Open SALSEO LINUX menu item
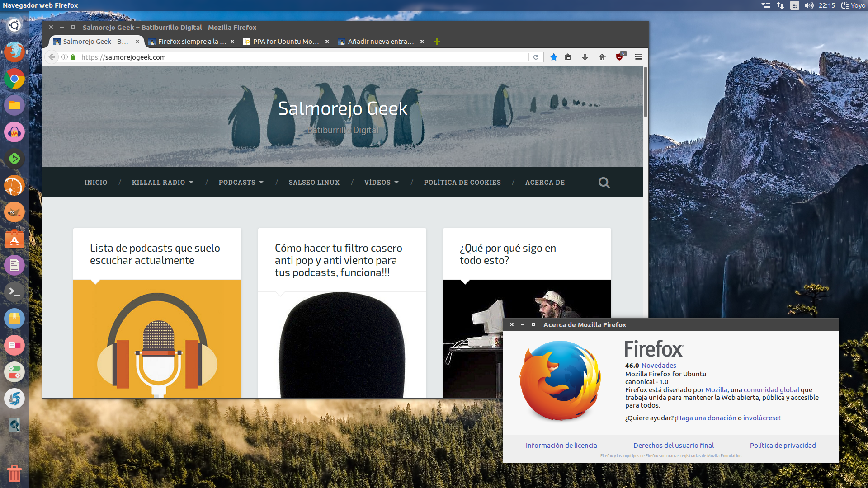The image size is (868, 488). coord(314,183)
